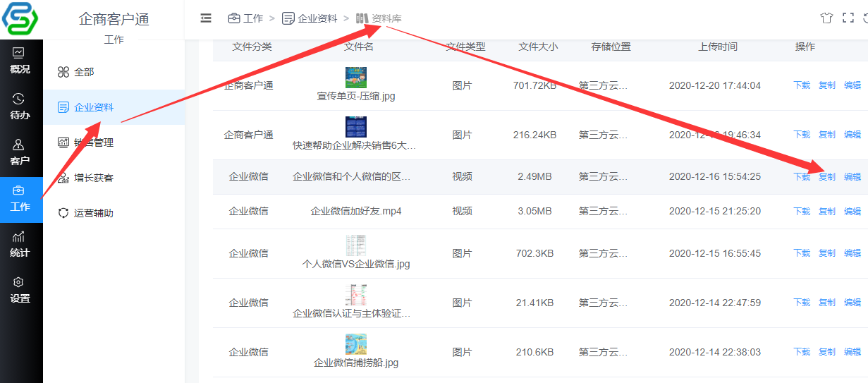The width and height of the screenshot is (868, 383).
Task: Open the 待办 to-do sidebar item
Action: [x=20, y=106]
